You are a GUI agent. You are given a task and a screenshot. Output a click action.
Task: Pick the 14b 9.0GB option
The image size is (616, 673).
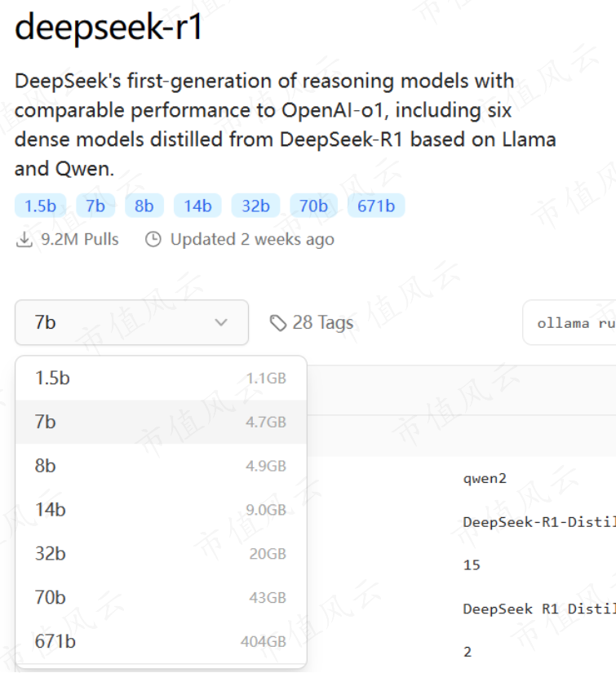pyautogui.click(x=161, y=510)
